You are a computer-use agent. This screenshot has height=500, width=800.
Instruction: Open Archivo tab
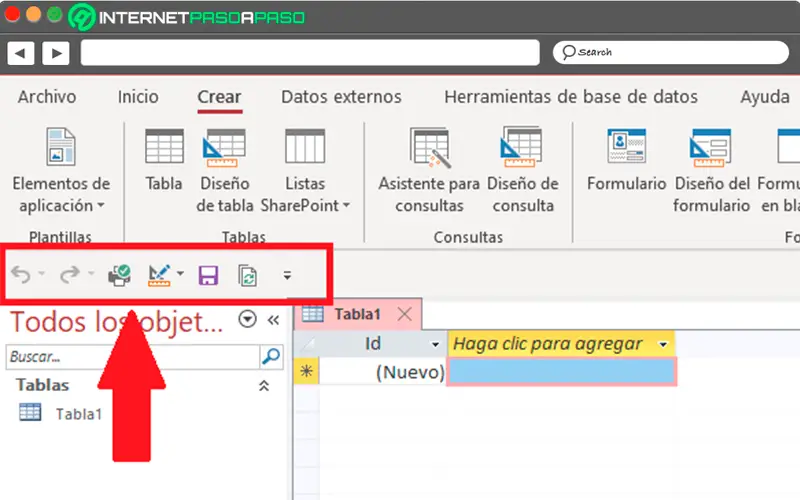click(x=47, y=96)
